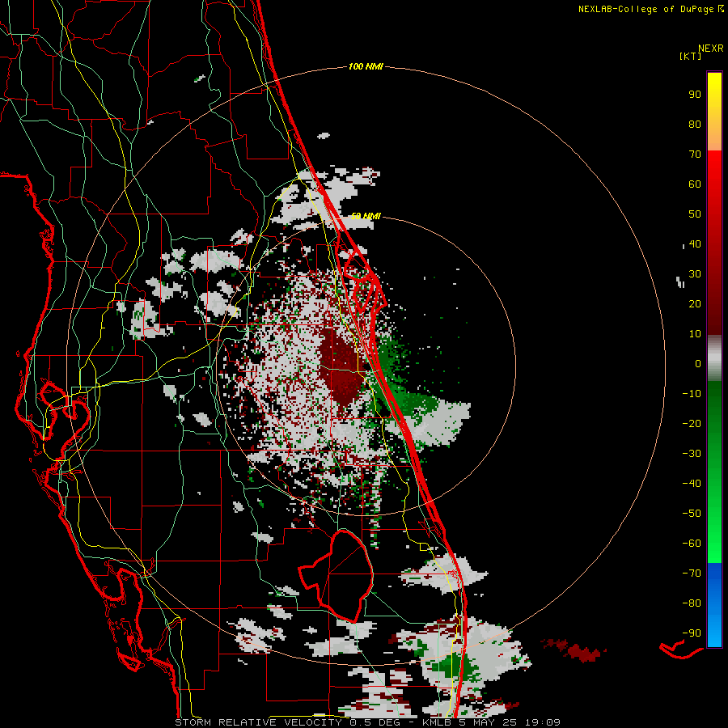The image size is (728, 728).
Task: Click the blue bottom segment of color bar
Action: pyautogui.click(x=714, y=605)
